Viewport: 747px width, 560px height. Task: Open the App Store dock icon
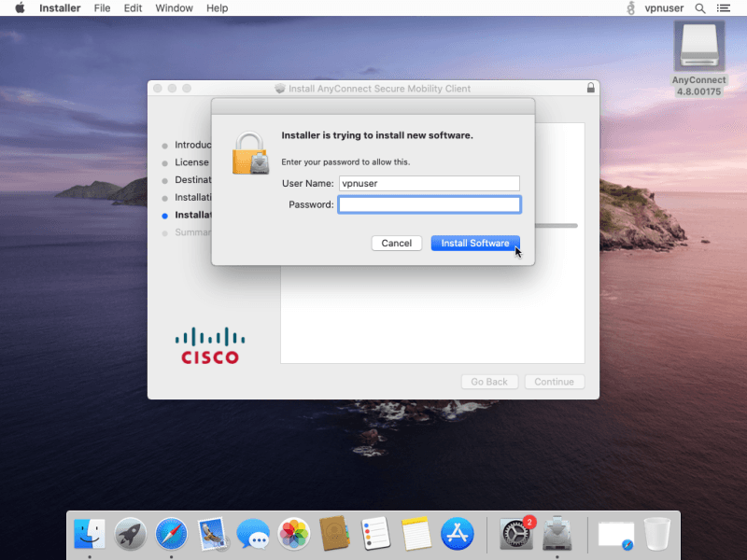click(x=458, y=534)
